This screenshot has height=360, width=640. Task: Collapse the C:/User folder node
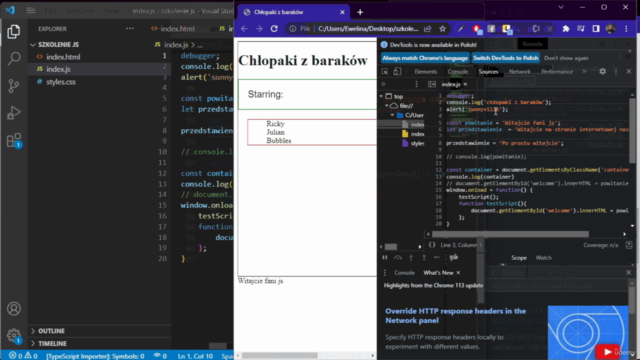[392, 115]
